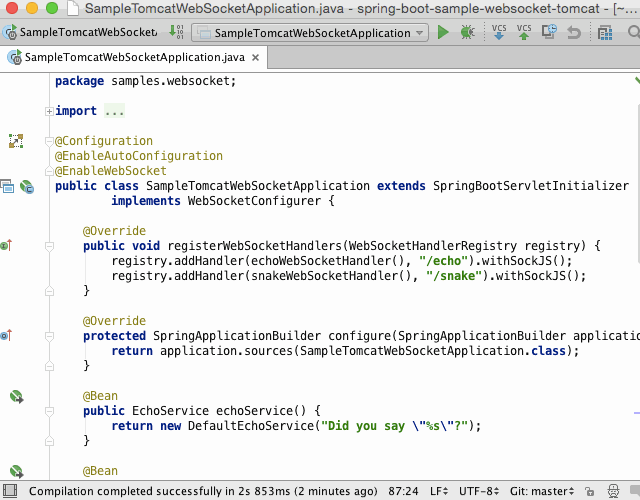Click SampleTomcatWebSocket breadcrumb in navigation bar
Image resolution: width=640 pixels, height=500 pixels.
coord(81,32)
